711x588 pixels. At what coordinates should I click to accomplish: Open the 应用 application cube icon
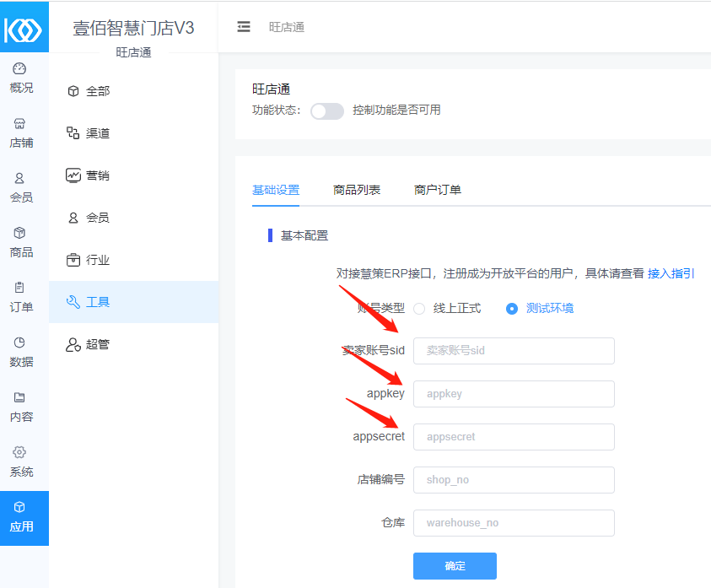(x=19, y=507)
